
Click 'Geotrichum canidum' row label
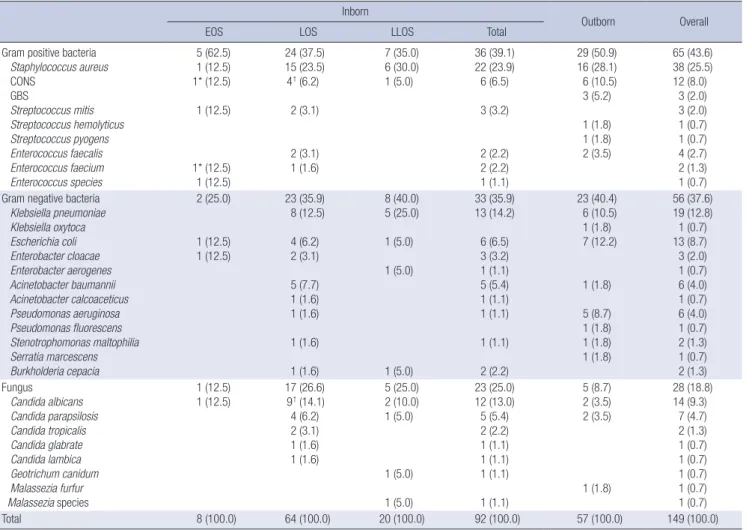pos(55,474)
